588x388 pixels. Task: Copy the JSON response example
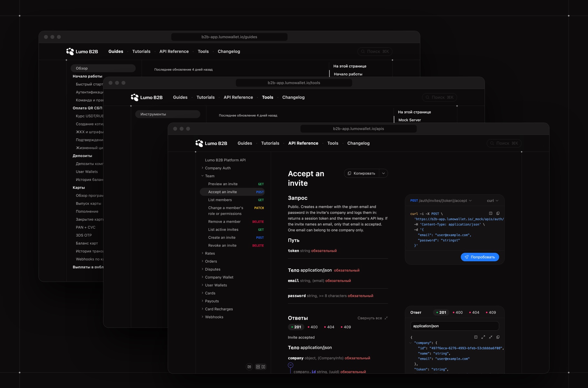click(x=498, y=337)
